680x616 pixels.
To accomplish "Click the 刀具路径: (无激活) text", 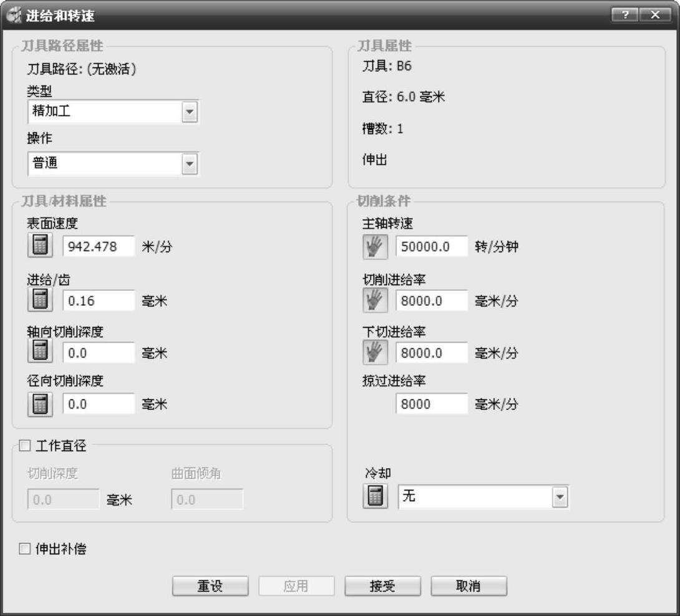I will click(x=82, y=69).
